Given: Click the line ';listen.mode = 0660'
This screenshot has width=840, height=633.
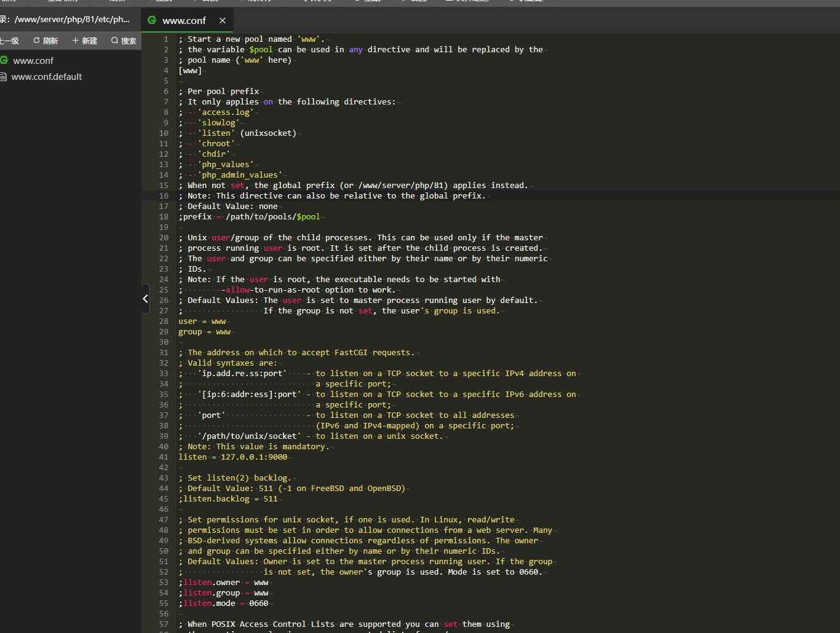Looking at the screenshot, I should [224, 604].
